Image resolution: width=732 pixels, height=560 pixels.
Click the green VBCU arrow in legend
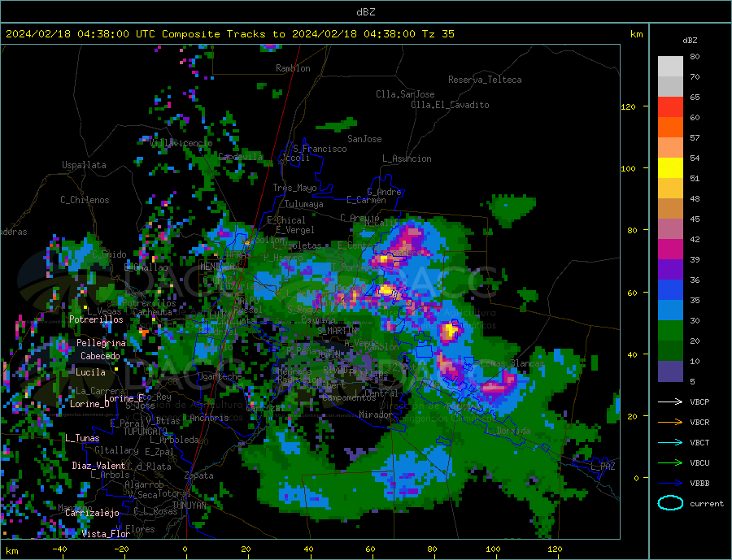pyautogui.click(x=670, y=463)
